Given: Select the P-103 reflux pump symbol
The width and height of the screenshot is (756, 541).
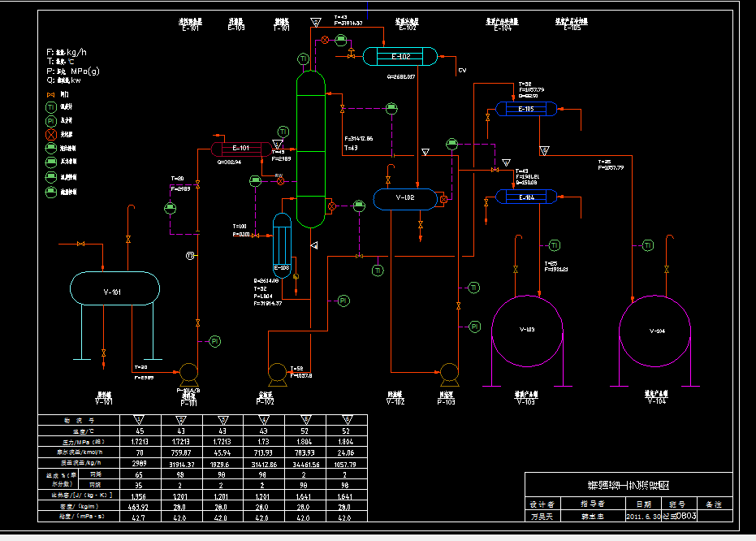Looking at the screenshot, I should 449,374.
